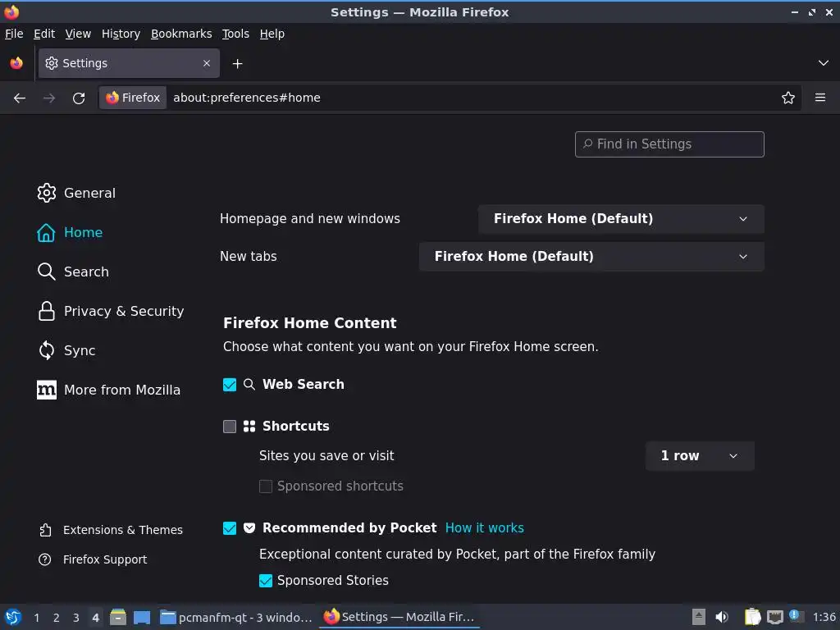Open Privacy & Security settings
Viewport: 840px width, 630px height.
111,311
